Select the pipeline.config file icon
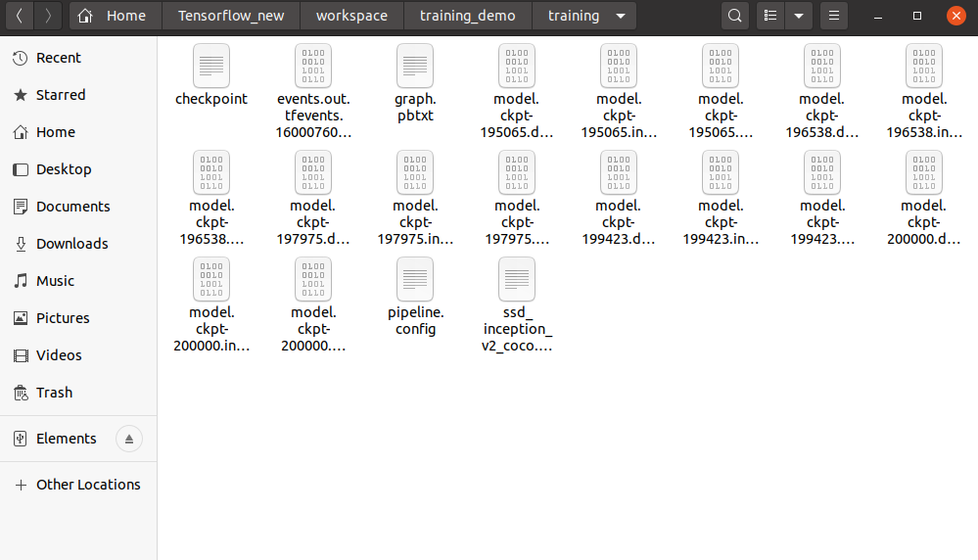978x560 pixels. pyautogui.click(x=414, y=280)
